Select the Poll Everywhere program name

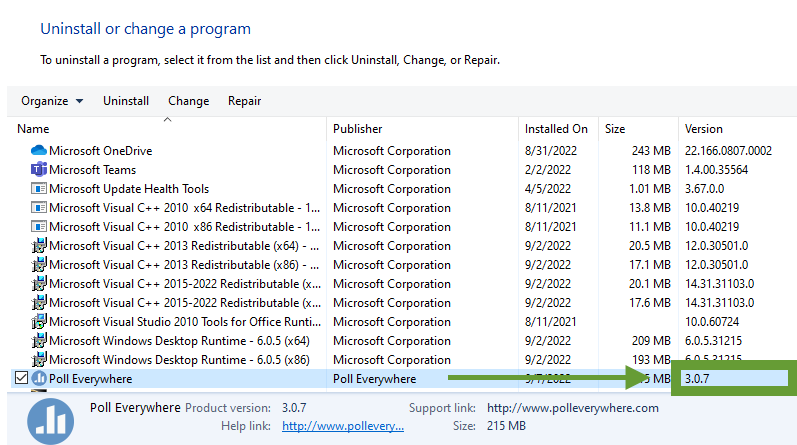(x=90, y=378)
